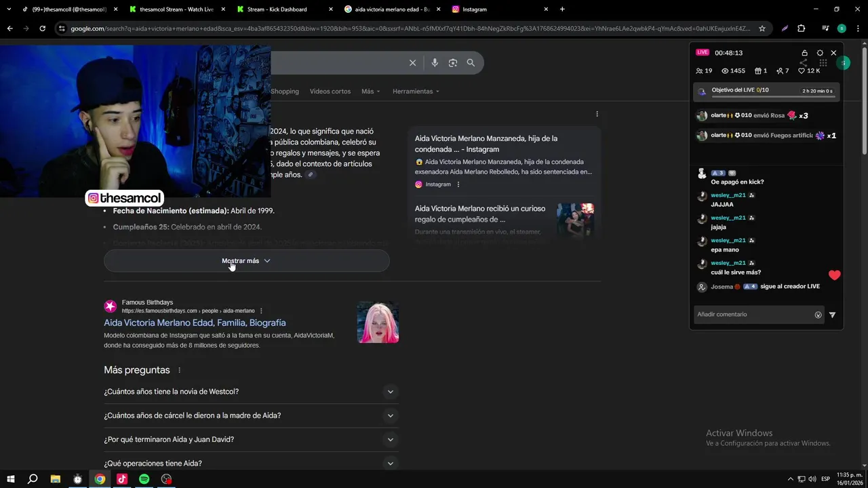Tap the red heart like icon

click(834, 275)
